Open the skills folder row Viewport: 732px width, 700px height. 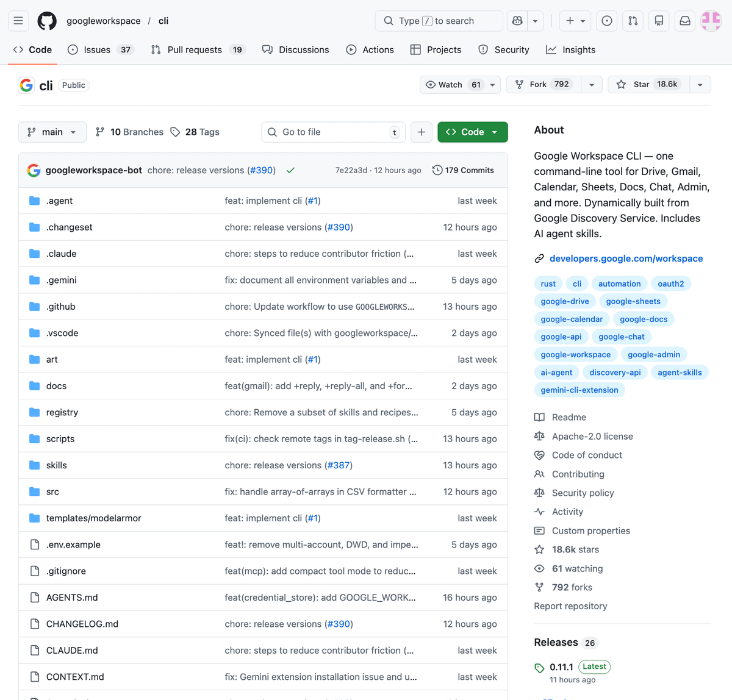point(263,465)
